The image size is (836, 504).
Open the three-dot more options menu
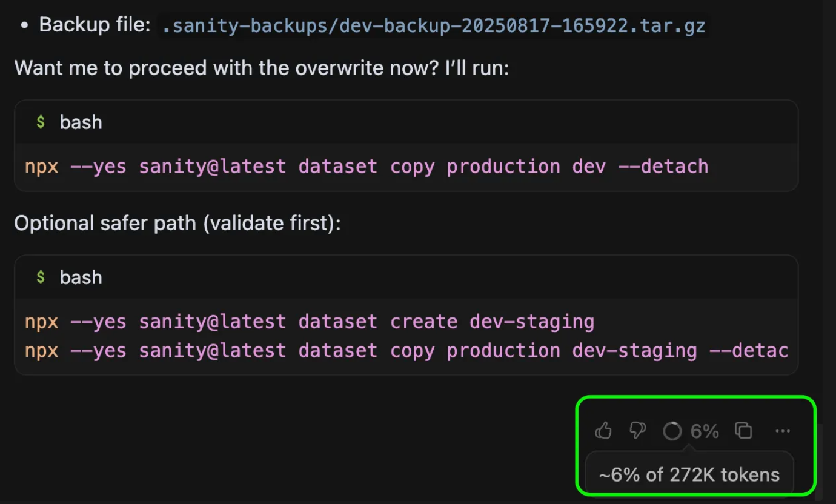pos(783,431)
